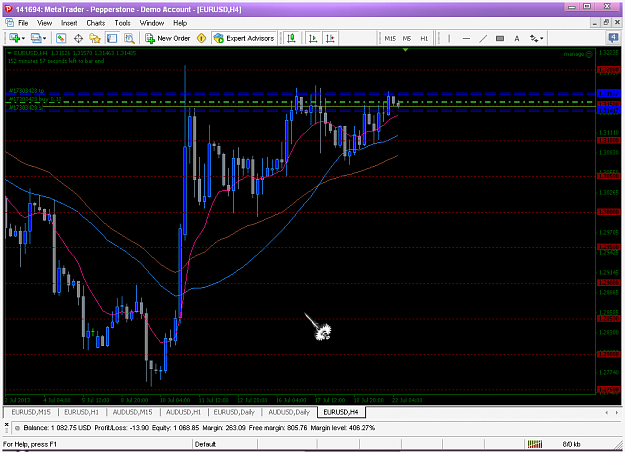Select the rectangle drawing tool
Screen dimensions: 625x452
(x=500, y=38)
